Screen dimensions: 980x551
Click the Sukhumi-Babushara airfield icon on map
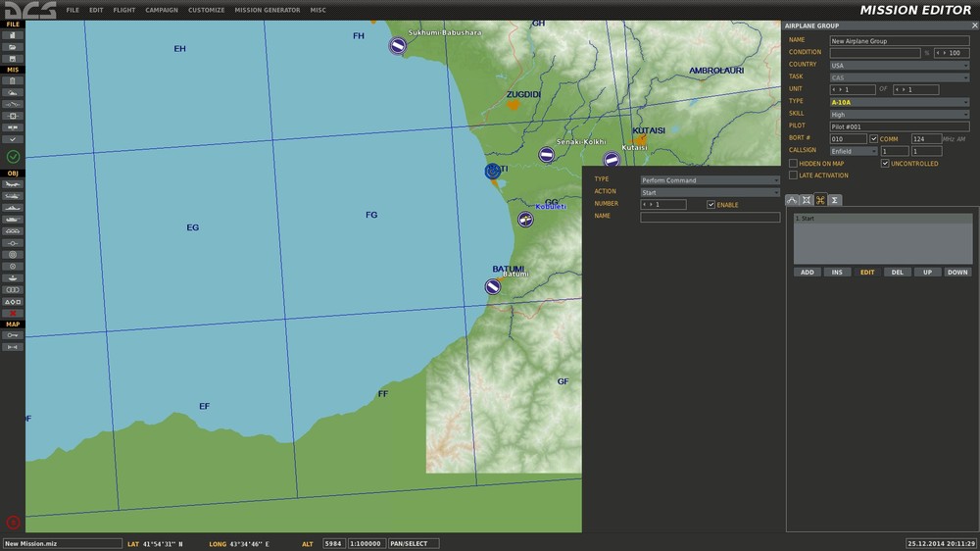397,45
